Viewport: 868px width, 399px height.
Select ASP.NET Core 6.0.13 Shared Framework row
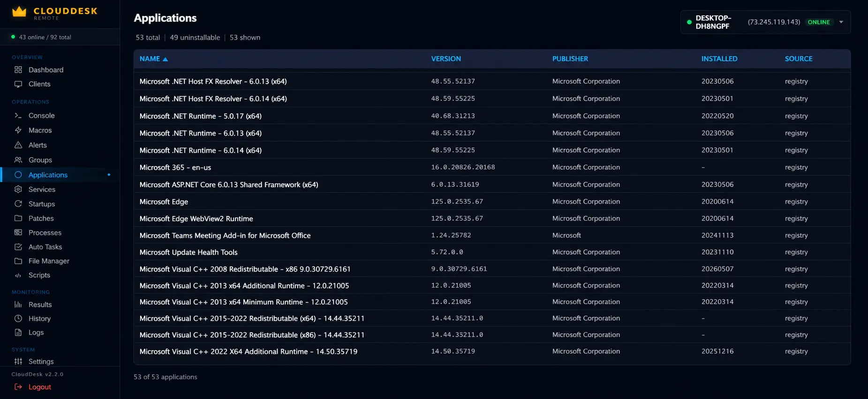coord(492,184)
